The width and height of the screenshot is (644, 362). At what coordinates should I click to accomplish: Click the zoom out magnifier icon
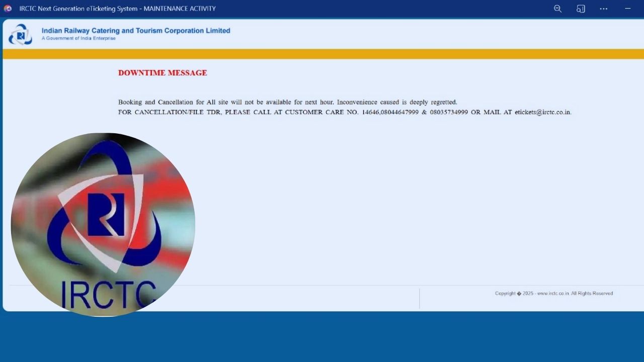click(557, 9)
